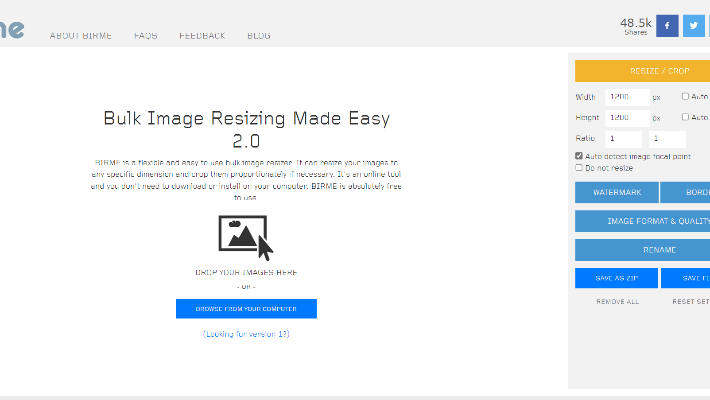Image resolution: width=710 pixels, height=400 pixels.
Task: Enable Auto height checkbox
Action: (685, 117)
